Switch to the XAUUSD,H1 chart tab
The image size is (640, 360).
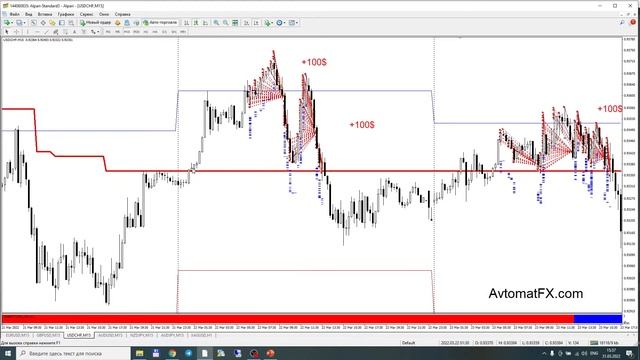pyautogui.click(x=201, y=335)
